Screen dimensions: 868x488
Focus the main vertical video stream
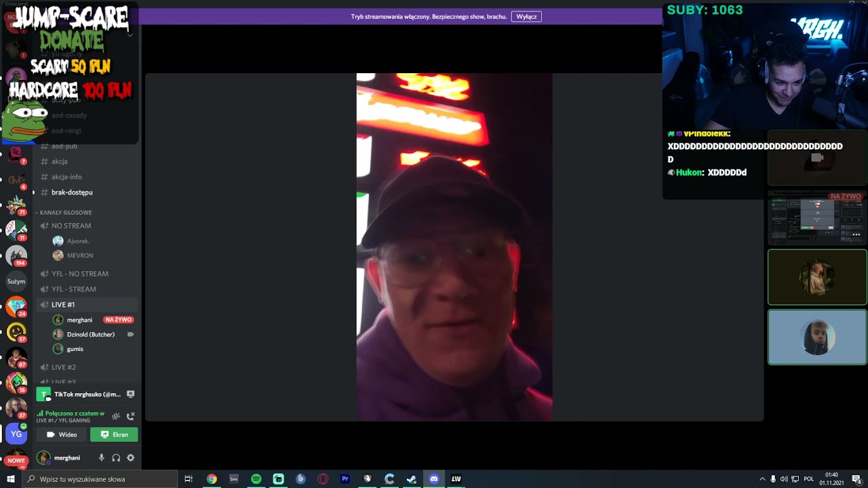[x=454, y=247]
